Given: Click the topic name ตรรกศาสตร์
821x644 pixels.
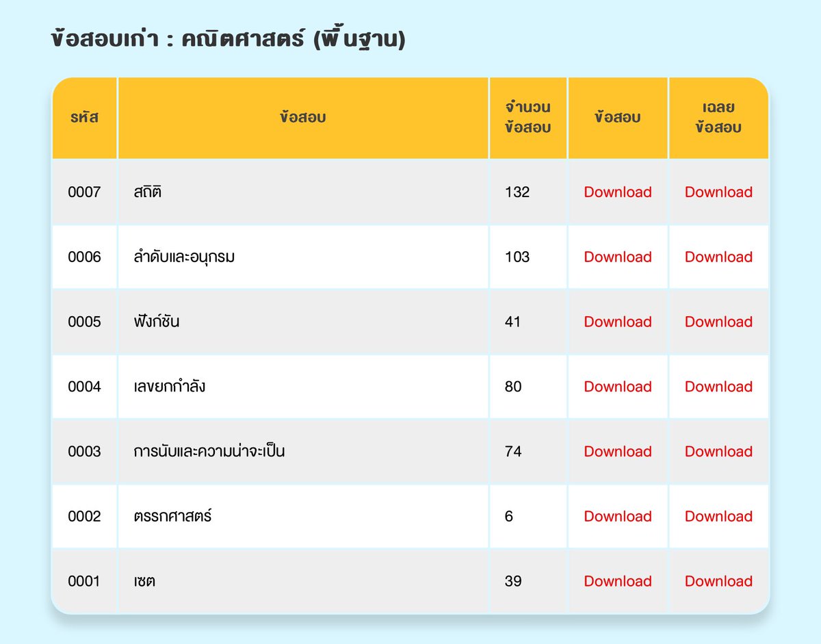Looking at the screenshot, I should click(173, 516).
